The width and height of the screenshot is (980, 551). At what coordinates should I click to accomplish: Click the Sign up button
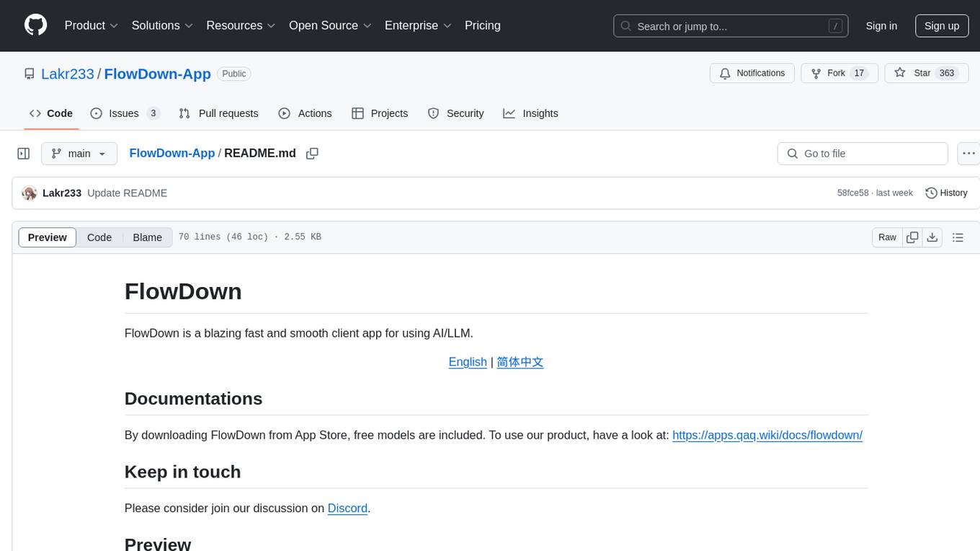point(942,26)
